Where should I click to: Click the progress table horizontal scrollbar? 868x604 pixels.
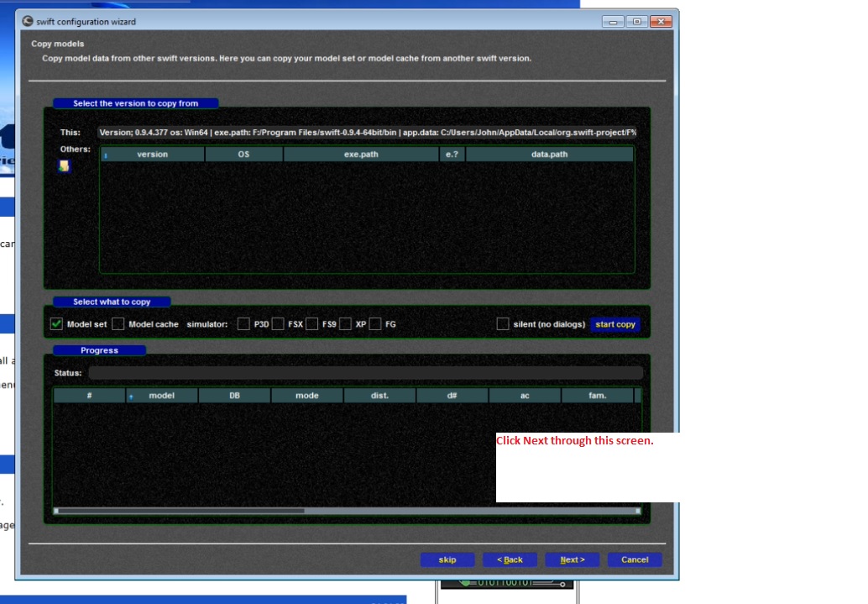[x=347, y=511]
